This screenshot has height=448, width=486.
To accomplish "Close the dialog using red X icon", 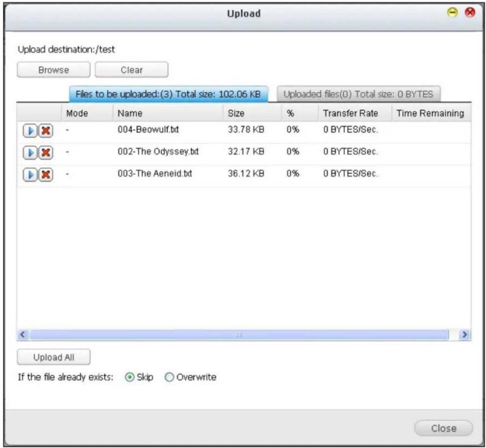I will click(470, 13).
